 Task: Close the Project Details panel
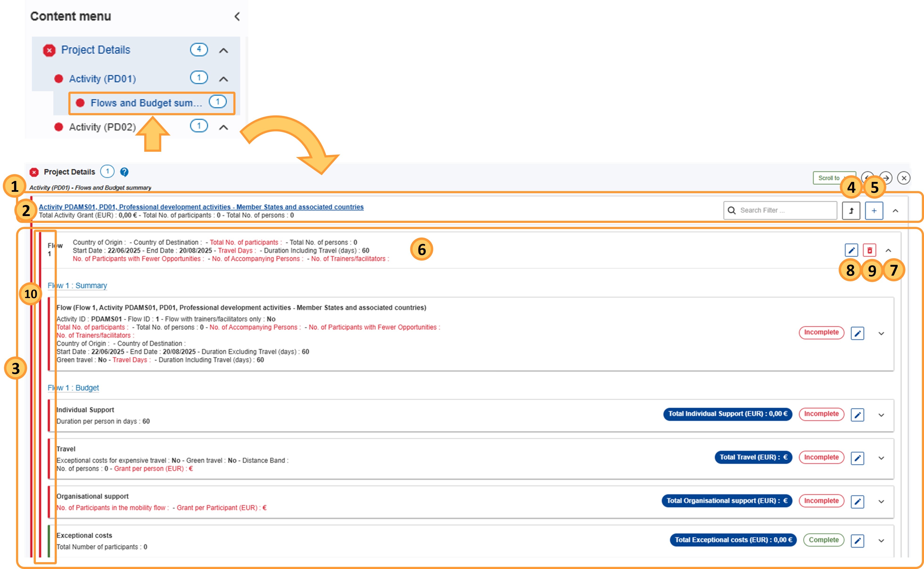point(904,178)
